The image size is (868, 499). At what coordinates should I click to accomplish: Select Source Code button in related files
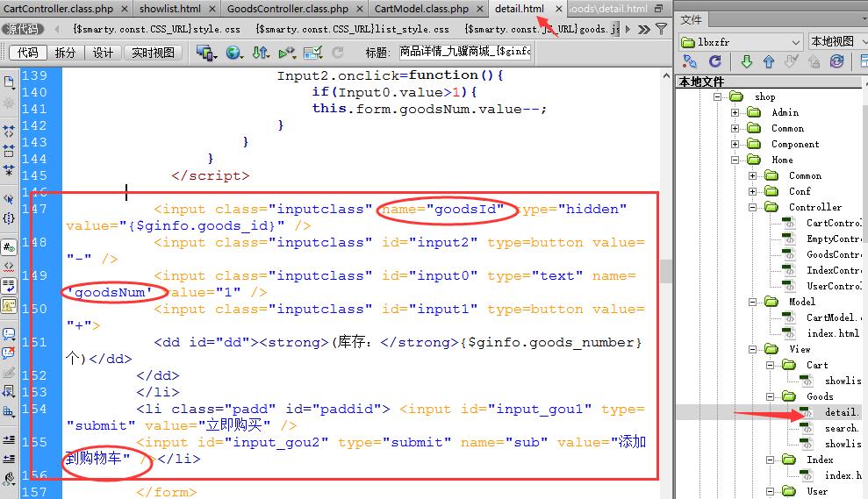click(23, 29)
